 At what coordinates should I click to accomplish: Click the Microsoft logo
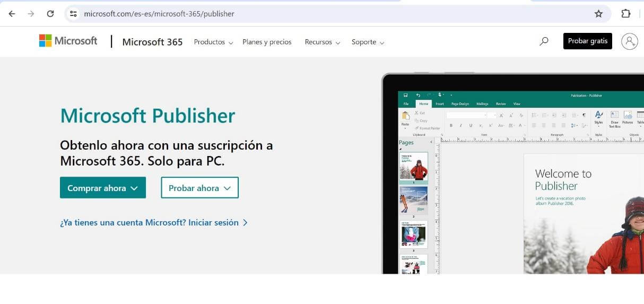68,41
